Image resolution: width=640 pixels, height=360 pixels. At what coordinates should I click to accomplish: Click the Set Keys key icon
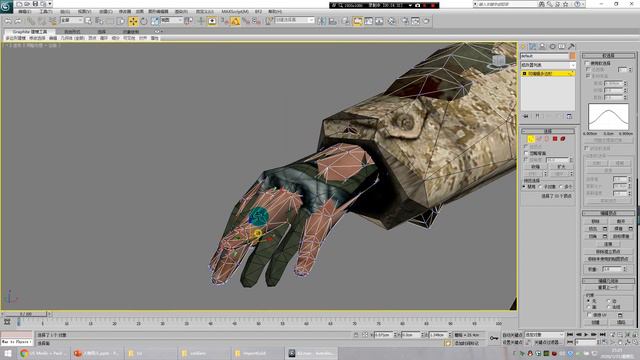494,338
